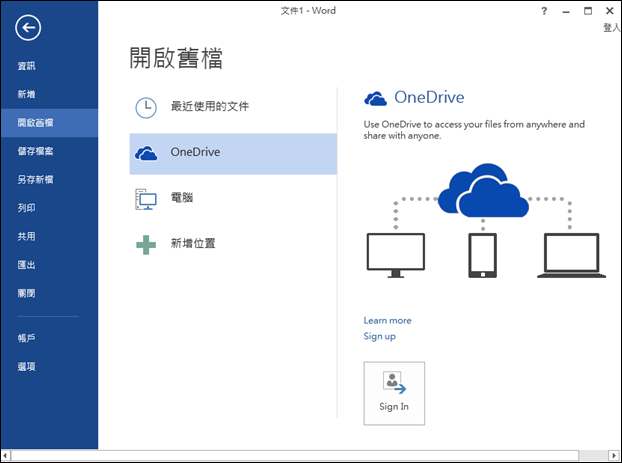Click the tablet device illustration
The width and height of the screenshot is (622, 463).
point(483,256)
